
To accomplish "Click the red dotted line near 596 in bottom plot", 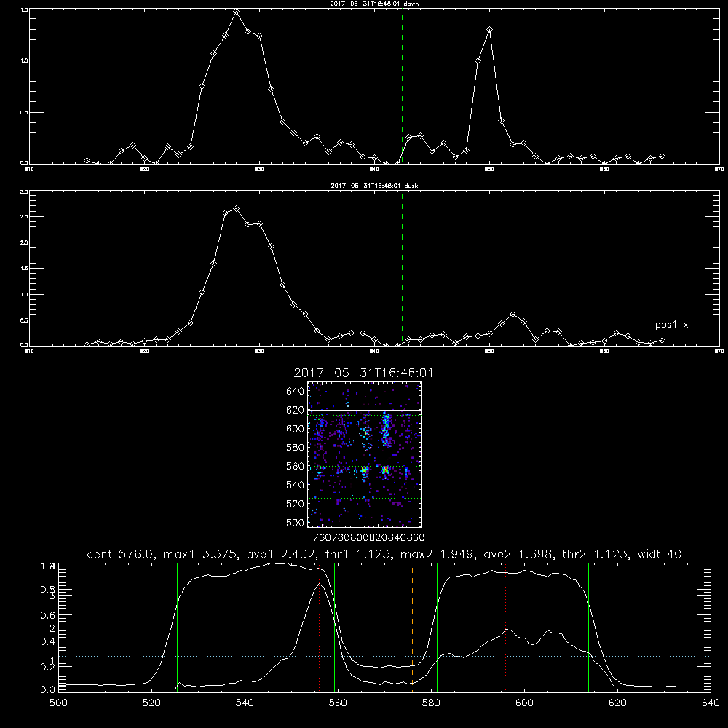I will (506, 627).
